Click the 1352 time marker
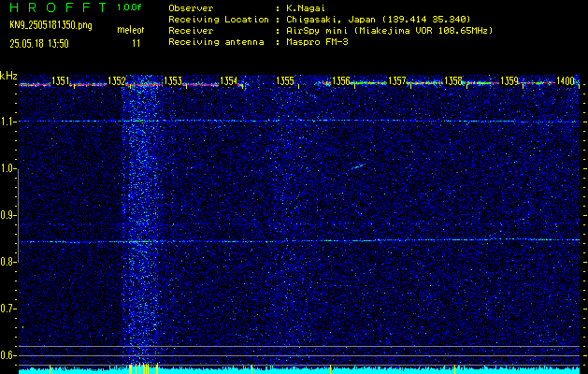Screen dimensions: 588x374 pyautogui.click(x=117, y=81)
